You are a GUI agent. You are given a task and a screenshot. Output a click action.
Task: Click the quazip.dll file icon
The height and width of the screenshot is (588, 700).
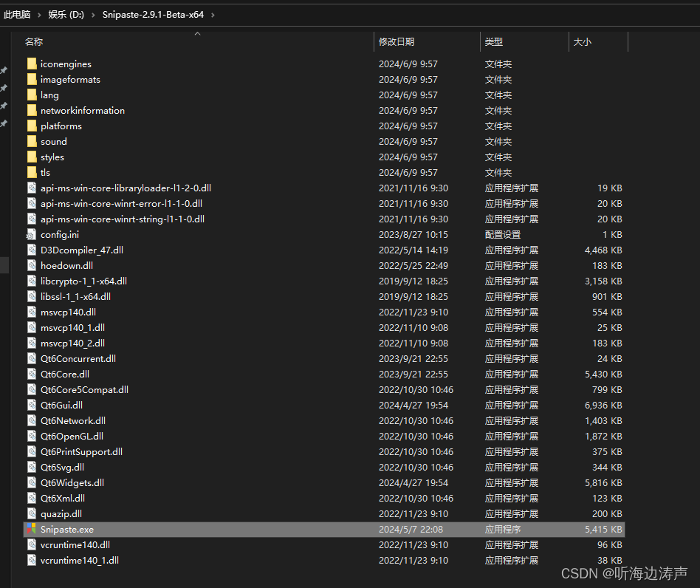[x=32, y=514]
